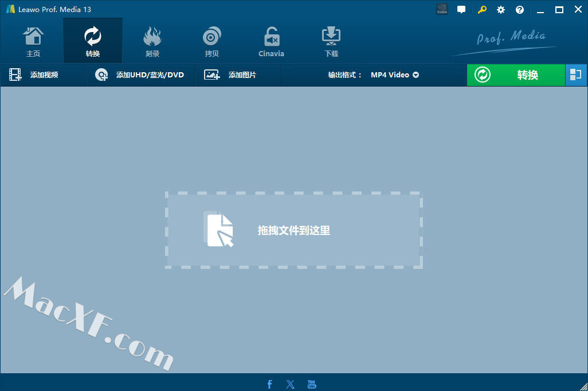
Task: Go to the Download (下载) module
Action: click(x=331, y=41)
